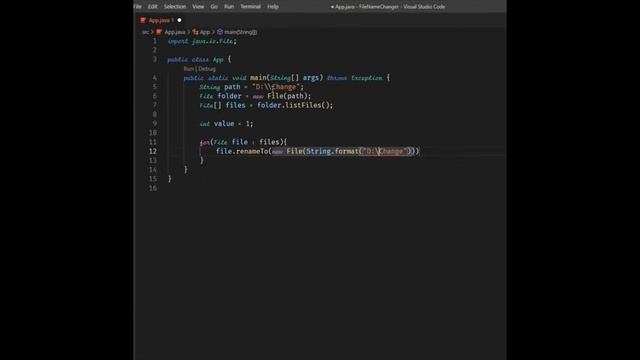
Task: Click 'files' in the for loop header
Action: (x=269, y=142)
